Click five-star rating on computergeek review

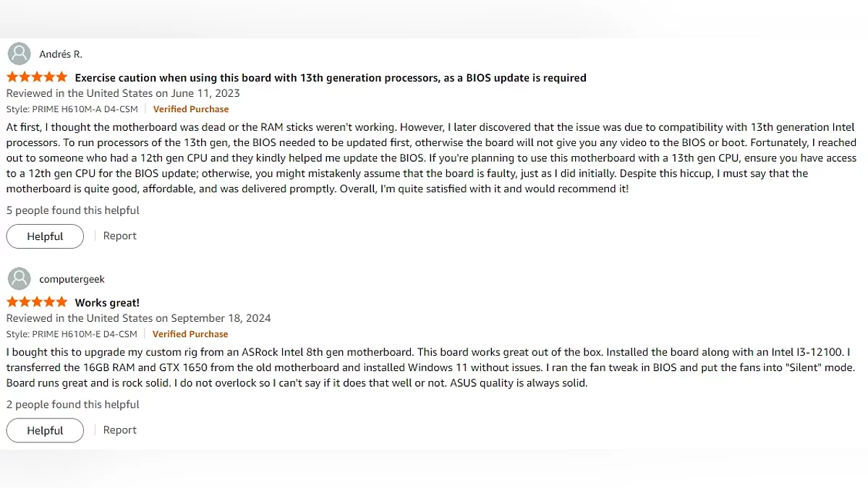[x=37, y=302]
